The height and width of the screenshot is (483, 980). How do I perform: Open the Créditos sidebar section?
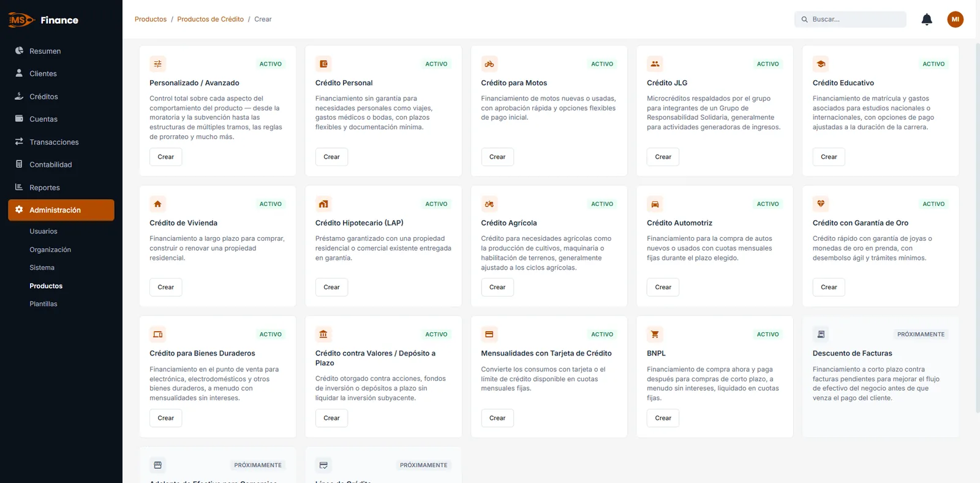61,97
